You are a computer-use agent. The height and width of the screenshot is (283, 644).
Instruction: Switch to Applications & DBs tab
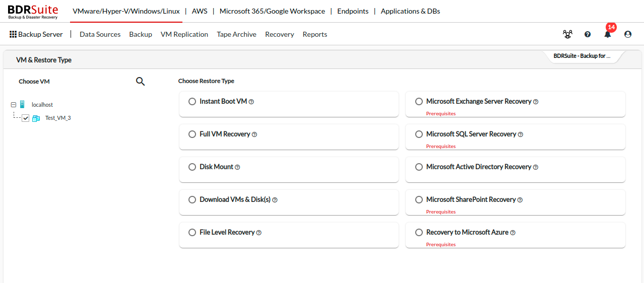(410, 11)
